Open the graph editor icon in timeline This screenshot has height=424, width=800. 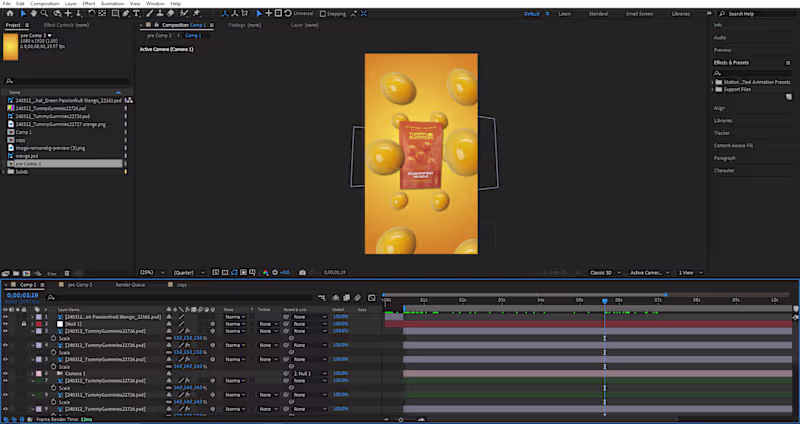pos(371,297)
